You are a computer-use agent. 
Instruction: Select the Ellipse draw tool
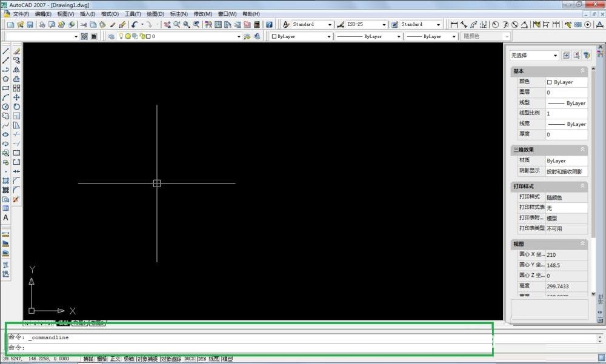5,134
